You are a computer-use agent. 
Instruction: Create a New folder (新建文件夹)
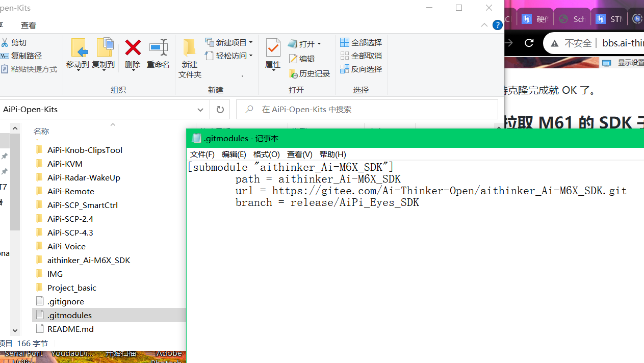pyautogui.click(x=190, y=59)
